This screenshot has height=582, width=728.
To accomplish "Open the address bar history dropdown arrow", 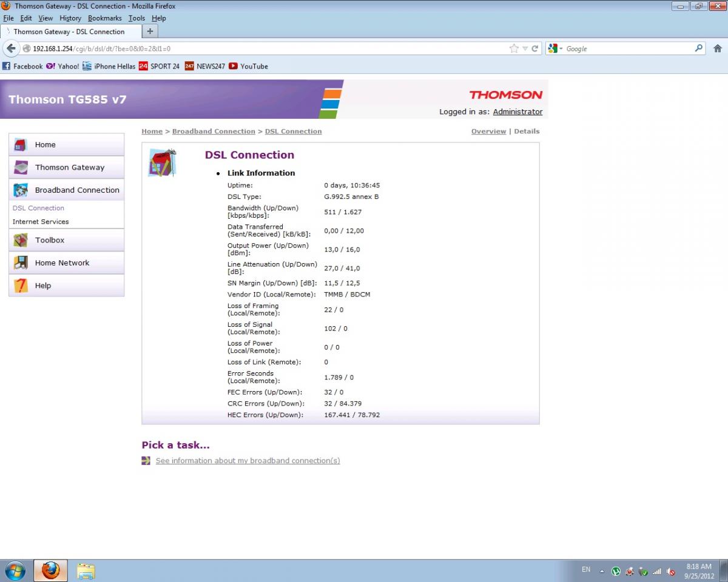I will pos(525,48).
